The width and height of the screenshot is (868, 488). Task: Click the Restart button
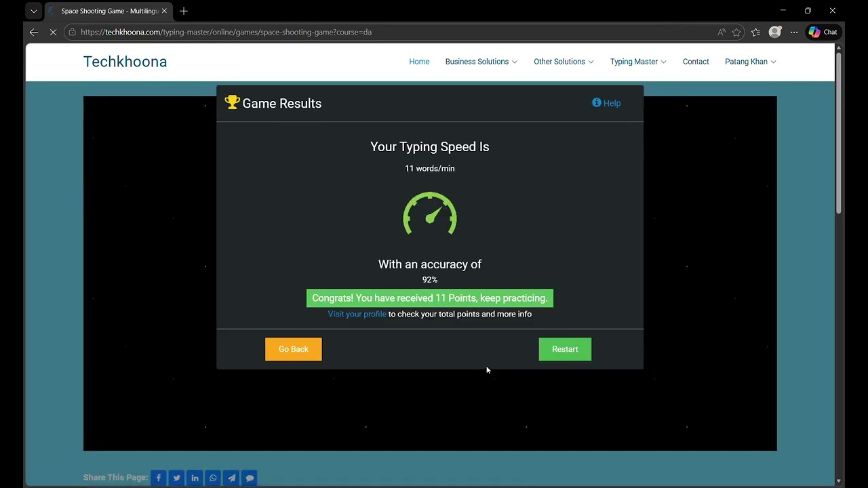(565, 349)
